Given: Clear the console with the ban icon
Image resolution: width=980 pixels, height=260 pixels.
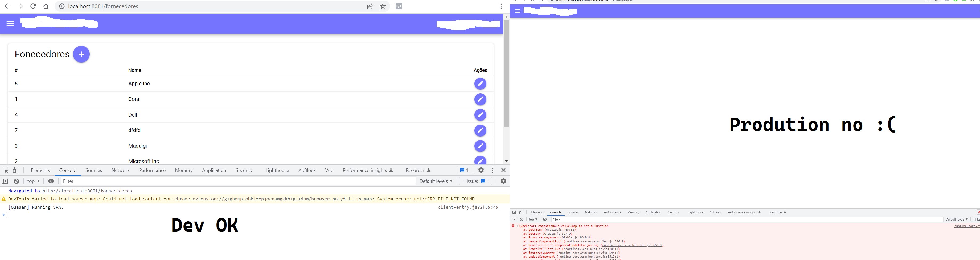Looking at the screenshot, I should (x=16, y=181).
